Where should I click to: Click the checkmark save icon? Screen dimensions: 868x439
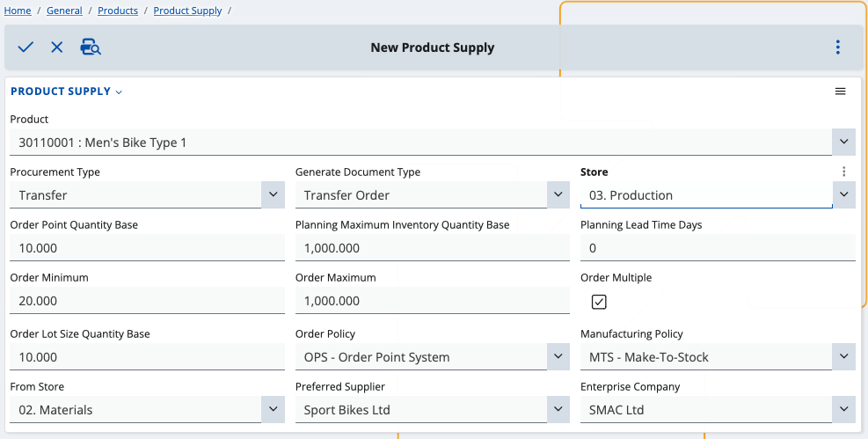coord(26,48)
